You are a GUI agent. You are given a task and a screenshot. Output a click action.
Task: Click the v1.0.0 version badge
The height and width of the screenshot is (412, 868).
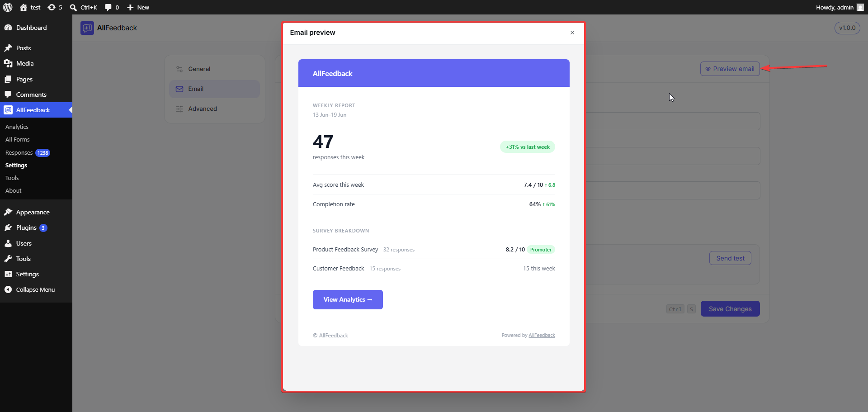847,28
